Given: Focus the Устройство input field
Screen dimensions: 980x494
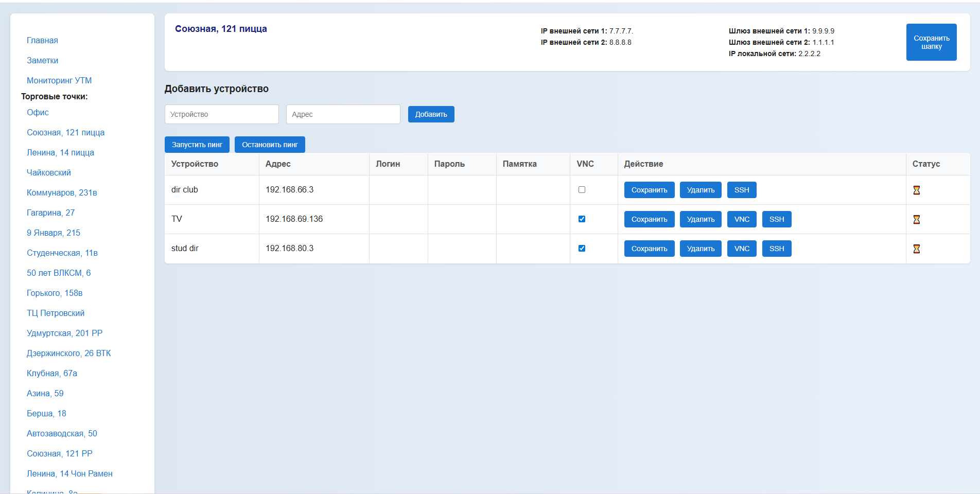Looking at the screenshot, I should tap(221, 114).
